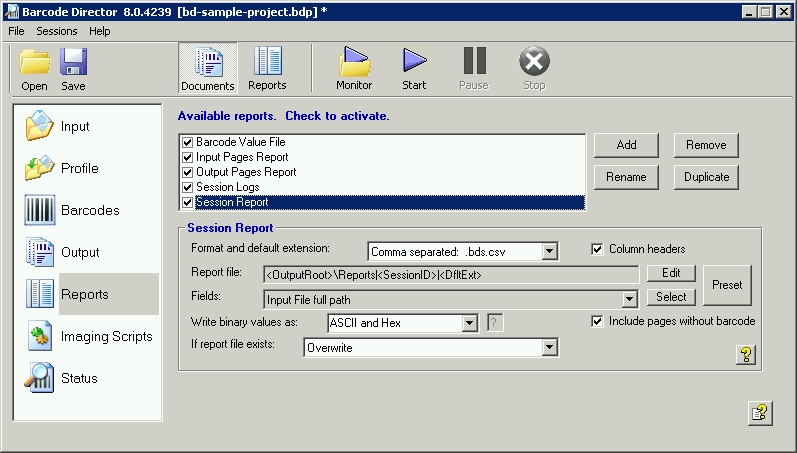Disable Include pages without barcode
Viewport: 797px width, 453px height.
tap(598, 321)
